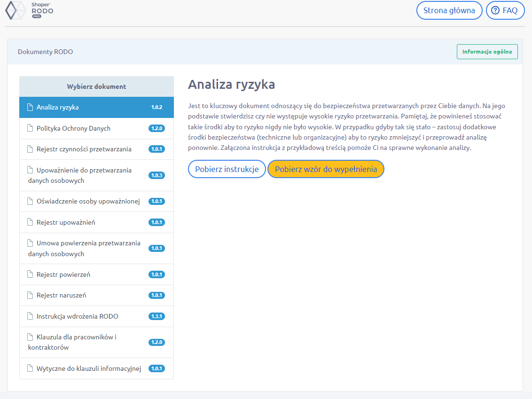
Task: Download instructions via Pobierz instrukcje
Action: 227,169
